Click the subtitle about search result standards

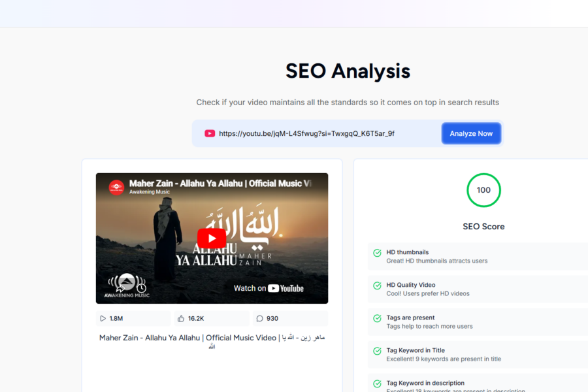coord(348,103)
